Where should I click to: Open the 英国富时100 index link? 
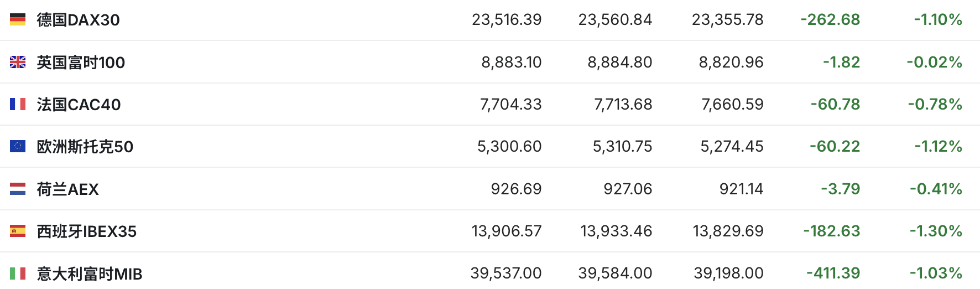[81, 63]
